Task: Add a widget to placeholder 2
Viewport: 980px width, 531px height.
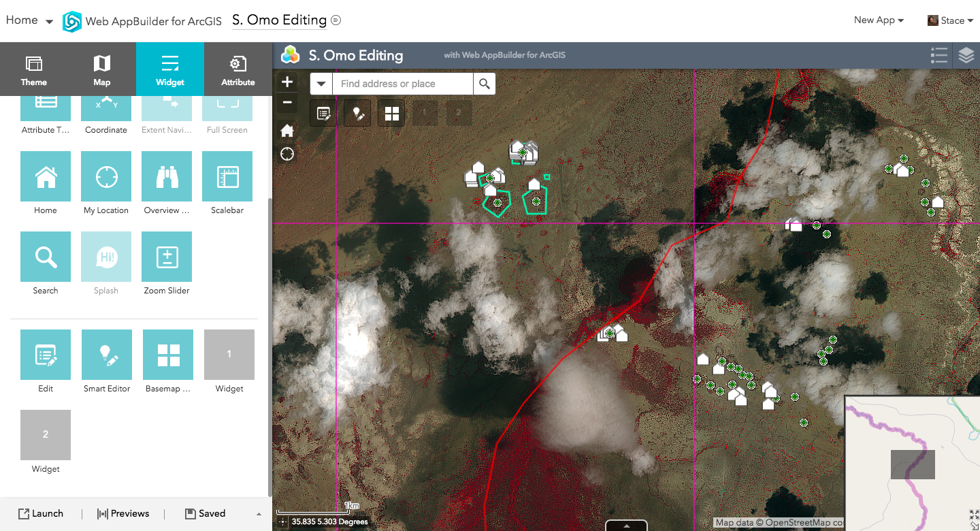Action: click(x=46, y=435)
